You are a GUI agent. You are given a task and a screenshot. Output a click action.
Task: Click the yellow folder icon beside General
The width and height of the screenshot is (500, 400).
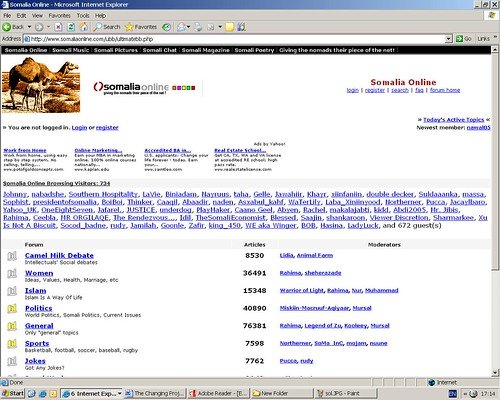tap(12, 326)
